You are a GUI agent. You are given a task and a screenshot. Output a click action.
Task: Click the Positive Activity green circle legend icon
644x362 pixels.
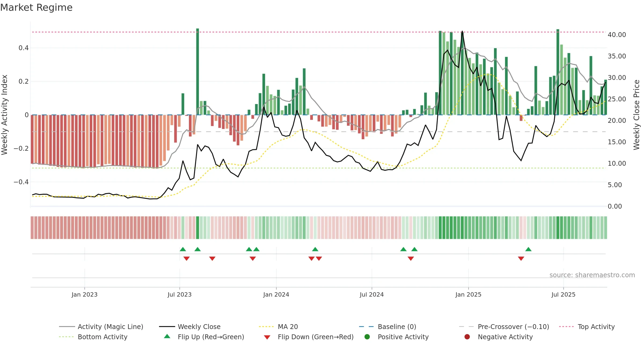[x=367, y=337]
